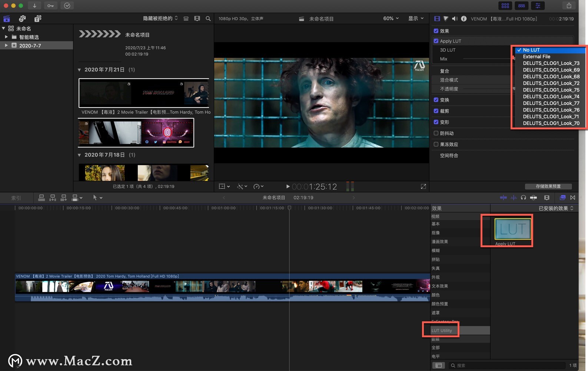Toggle solo headphones icon

coord(523,198)
